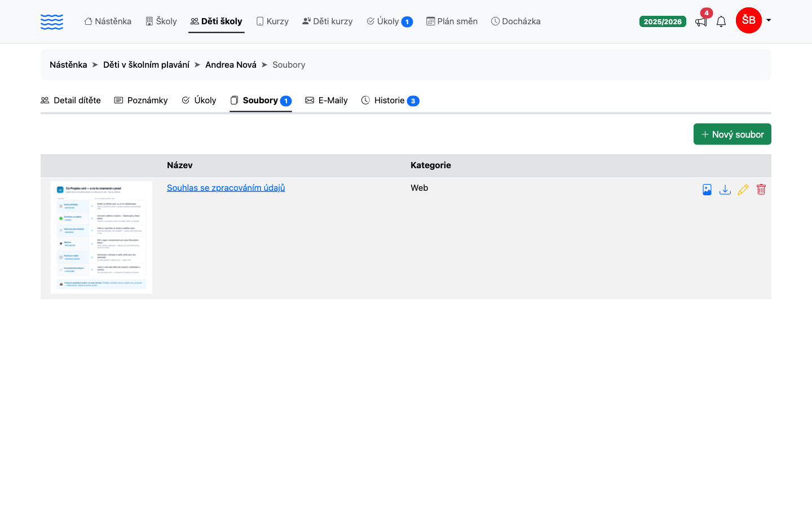
Task: Select school year 2025/2026 badge
Action: tap(663, 21)
